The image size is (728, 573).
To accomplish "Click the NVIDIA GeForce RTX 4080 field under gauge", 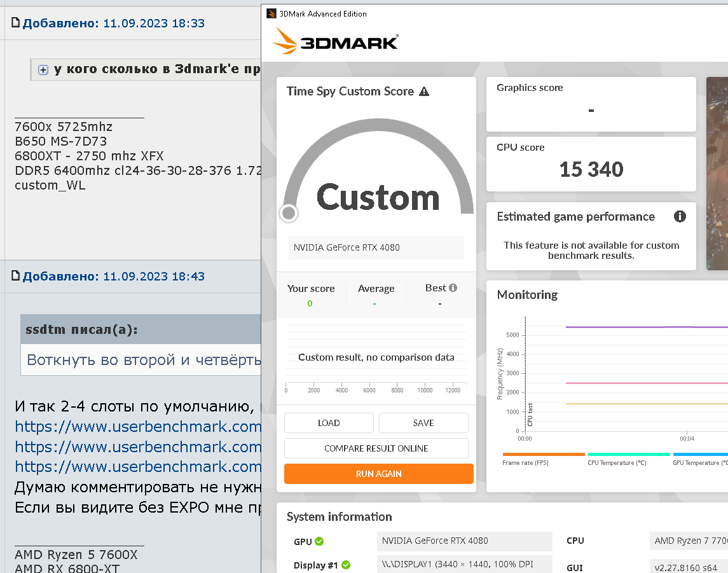I will pyautogui.click(x=376, y=247).
